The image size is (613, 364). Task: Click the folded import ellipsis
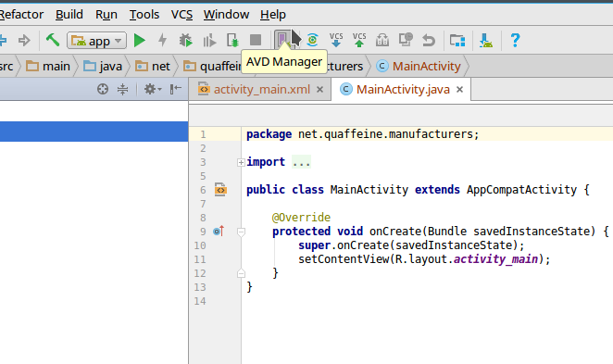[x=302, y=162]
